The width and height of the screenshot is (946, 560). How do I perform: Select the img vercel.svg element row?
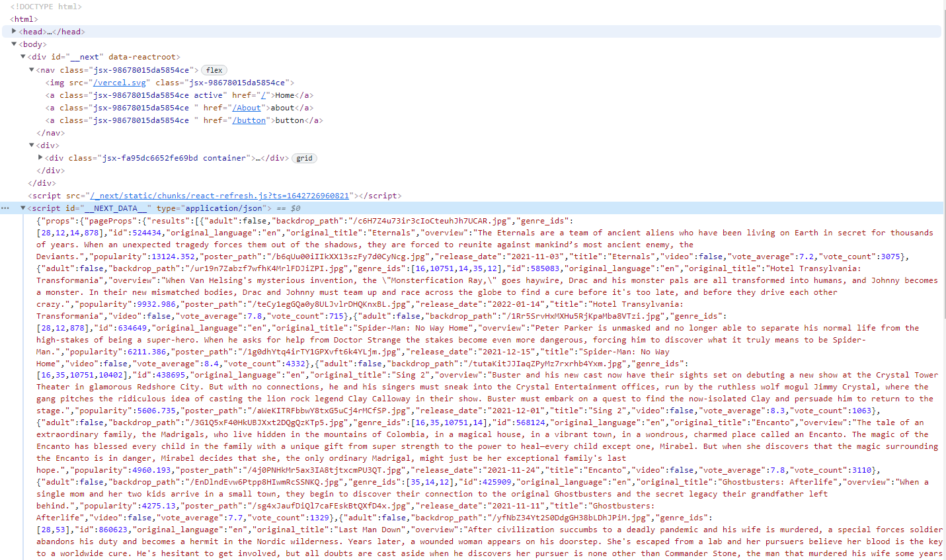pyautogui.click(x=170, y=83)
